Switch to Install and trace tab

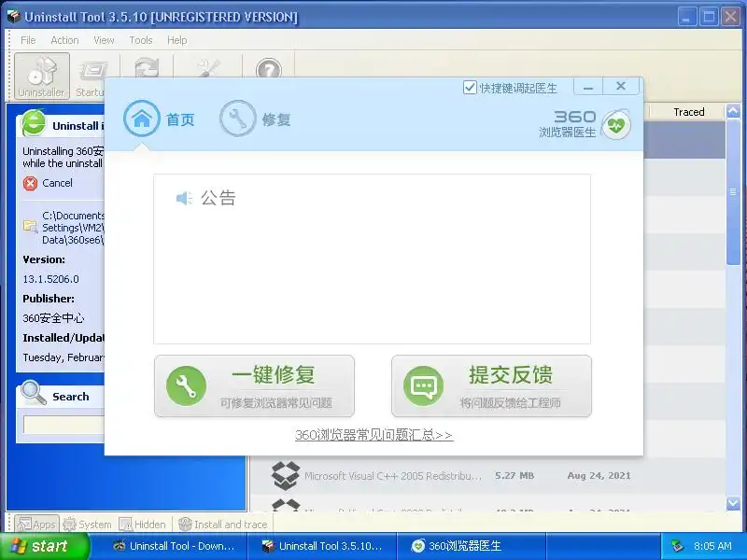point(222,525)
